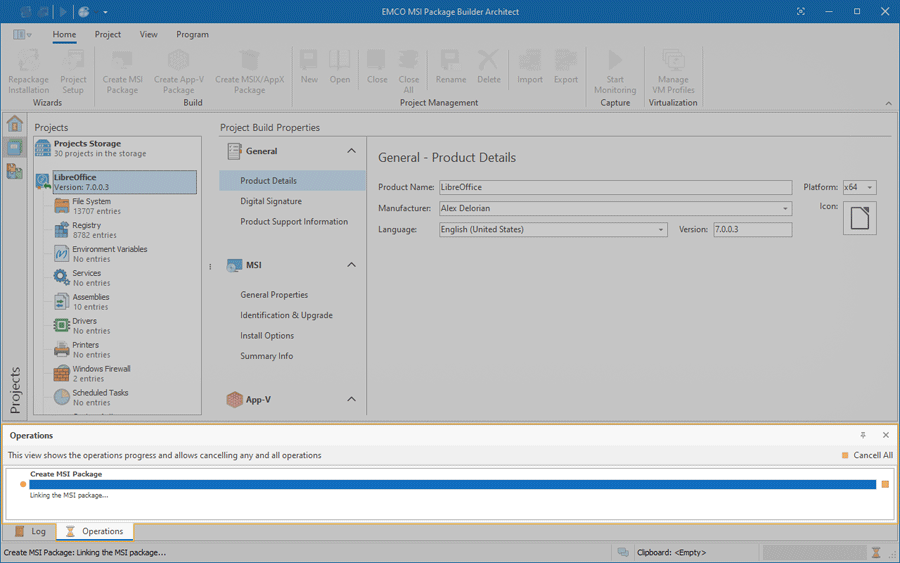
Task: Collapse the General section
Action: (x=351, y=151)
